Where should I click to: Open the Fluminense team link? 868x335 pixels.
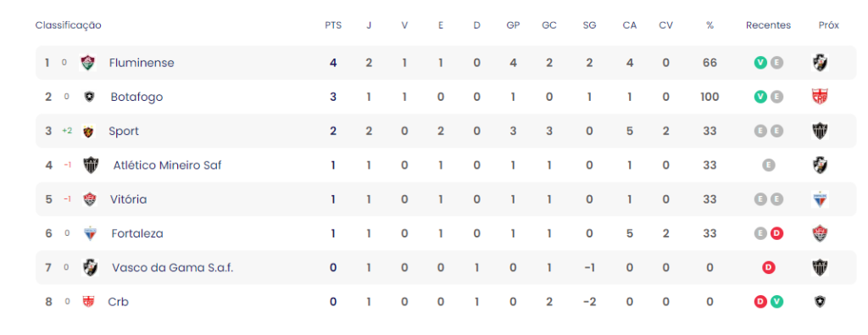142,63
